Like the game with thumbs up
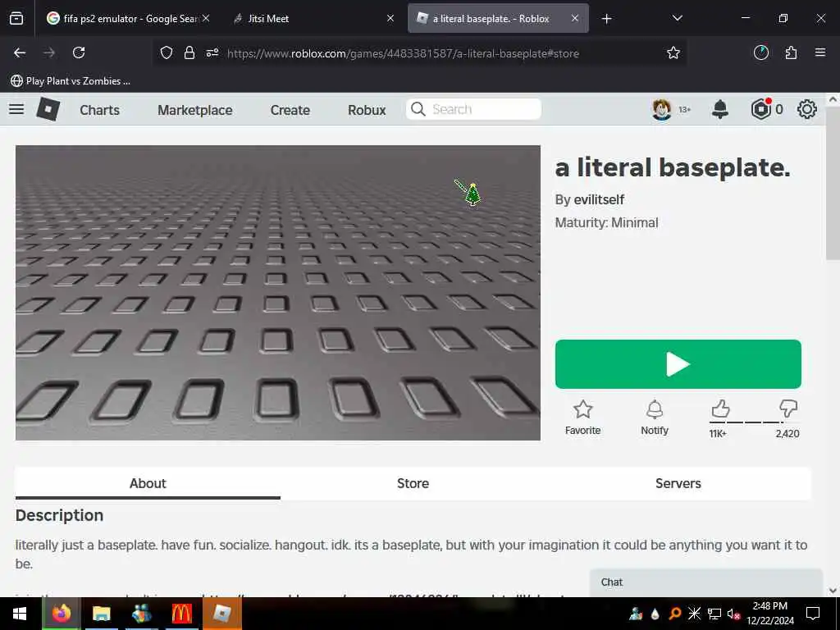 pyautogui.click(x=720, y=409)
